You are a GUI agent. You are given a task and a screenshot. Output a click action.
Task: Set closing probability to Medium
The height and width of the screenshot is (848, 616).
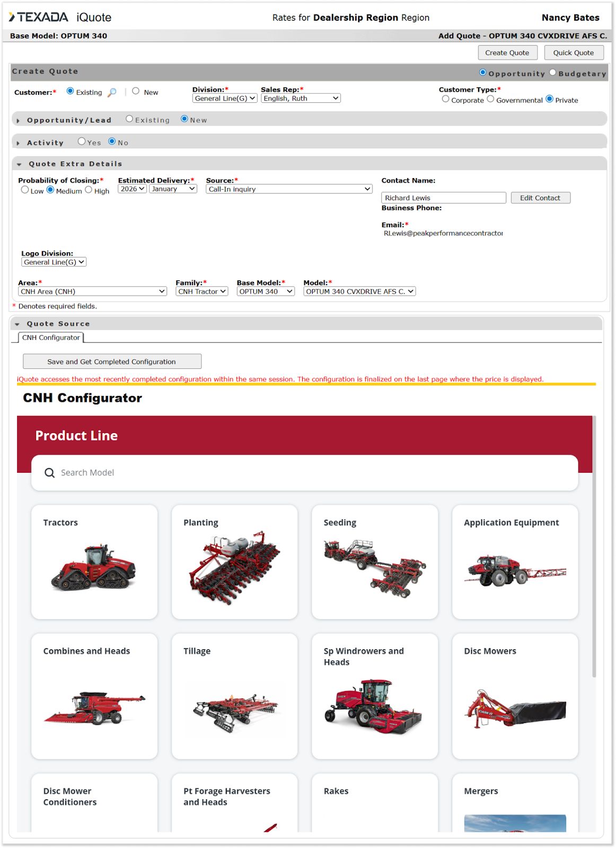50,190
